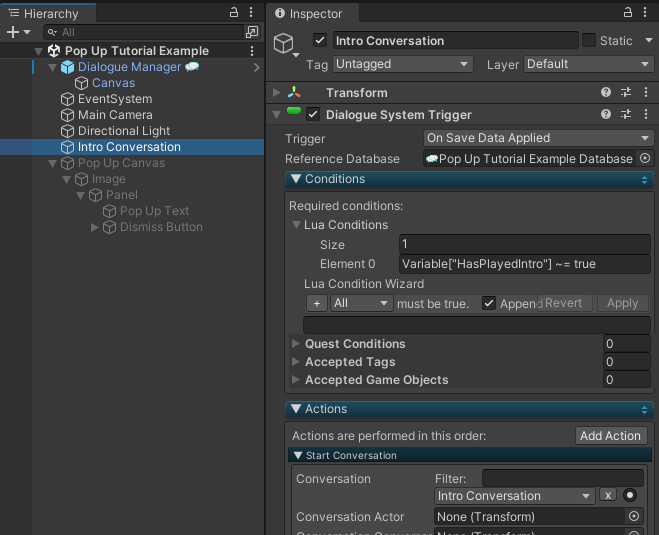
Task: Select Directional Light in the Hierarchy
Action: (x=124, y=131)
